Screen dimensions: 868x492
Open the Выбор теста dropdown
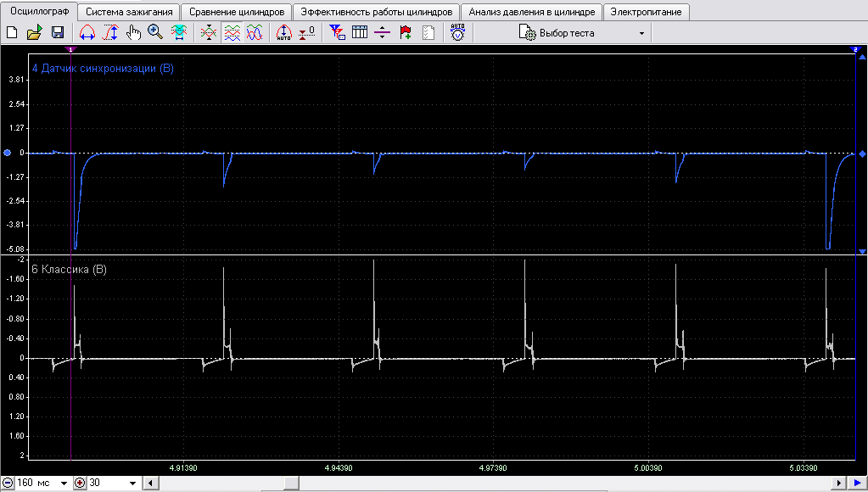[x=582, y=33]
